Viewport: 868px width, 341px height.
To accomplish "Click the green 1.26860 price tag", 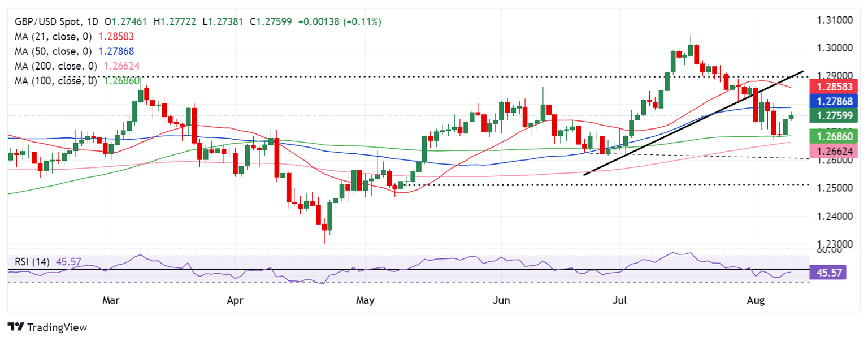I will pyautogui.click(x=834, y=136).
